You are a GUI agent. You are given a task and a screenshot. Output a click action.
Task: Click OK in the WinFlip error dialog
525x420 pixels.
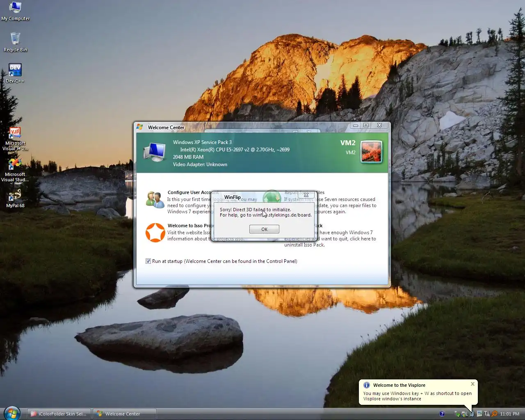264,229
